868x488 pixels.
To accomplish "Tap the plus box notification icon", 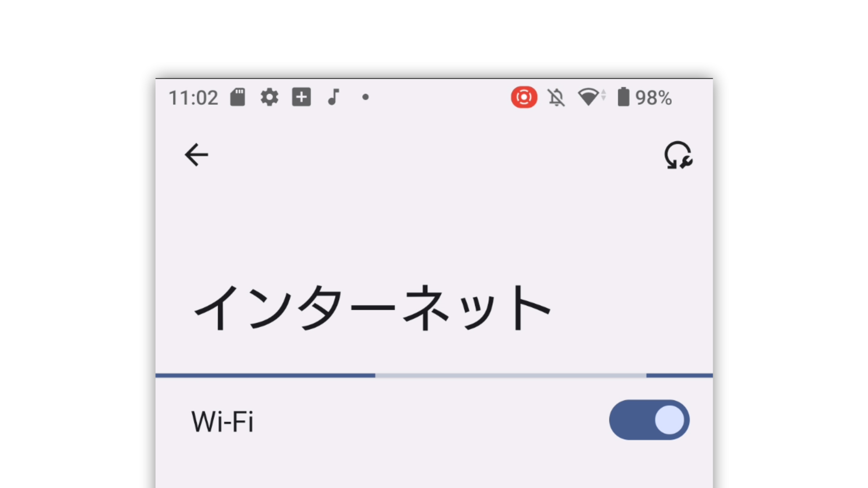I will (302, 97).
